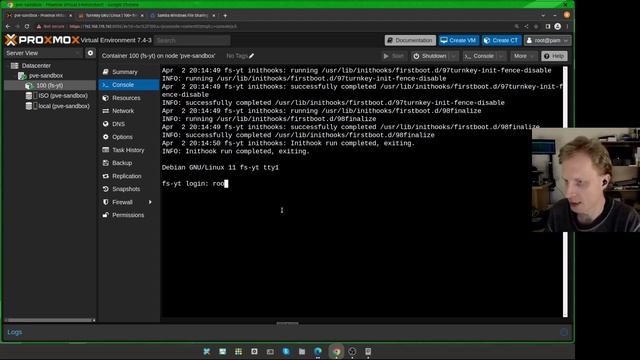
Task: Click the console vertical scrollbar
Action: point(565,192)
